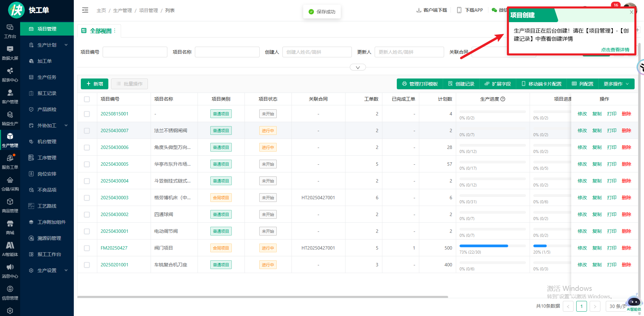Open the AI智能体 sidebar icon
This screenshot has width=644, height=316.
pos(10,249)
